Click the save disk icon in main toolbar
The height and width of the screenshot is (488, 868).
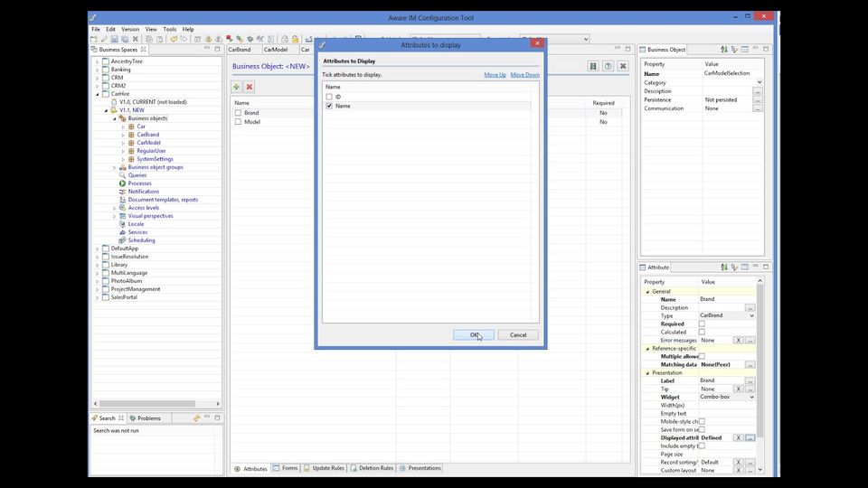tap(115, 39)
